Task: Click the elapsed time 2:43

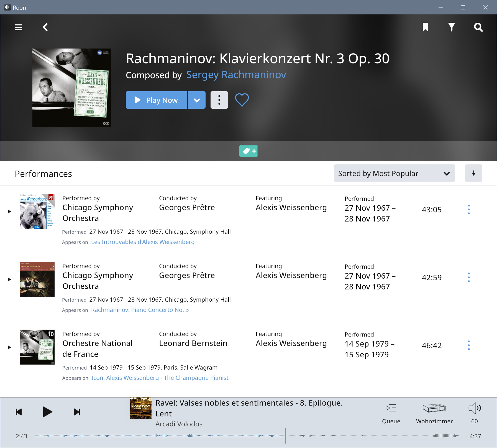Action: (21, 436)
